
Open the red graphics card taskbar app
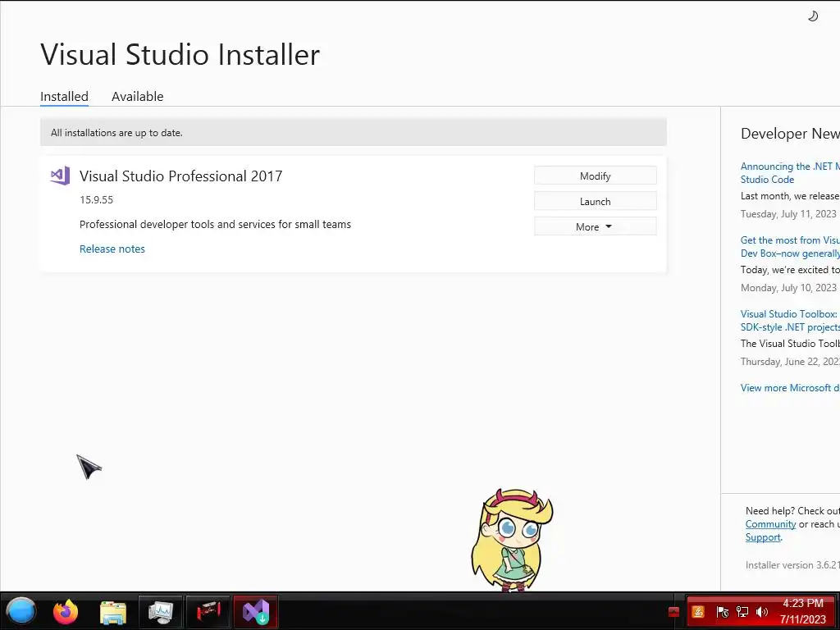[x=208, y=612]
